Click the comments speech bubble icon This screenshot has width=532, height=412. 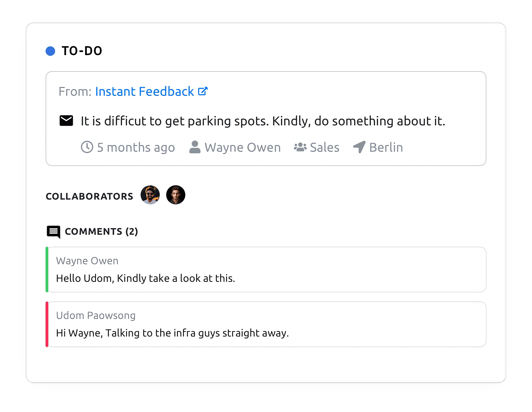(54, 232)
